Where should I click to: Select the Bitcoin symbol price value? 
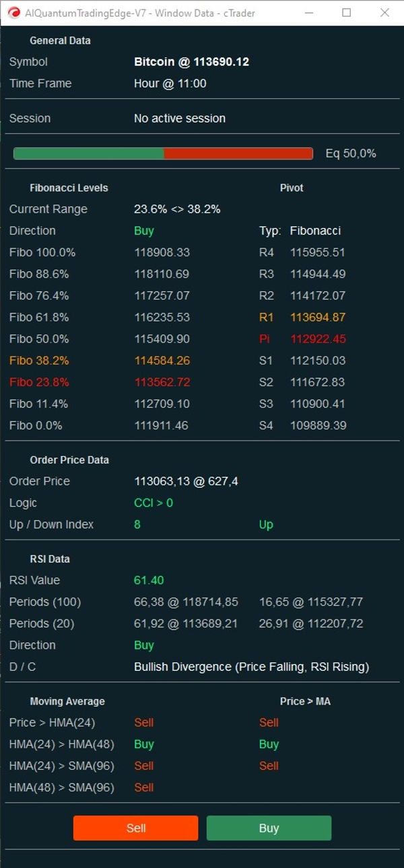(x=191, y=62)
